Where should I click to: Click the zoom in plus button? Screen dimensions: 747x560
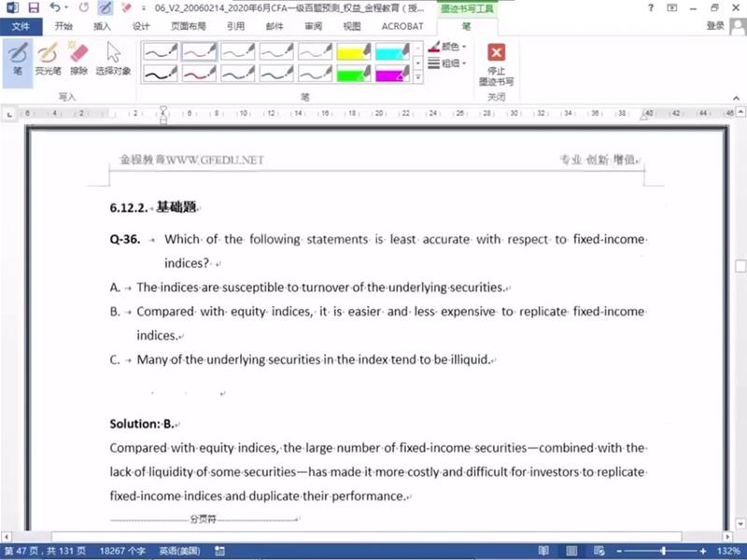click(x=703, y=552)
